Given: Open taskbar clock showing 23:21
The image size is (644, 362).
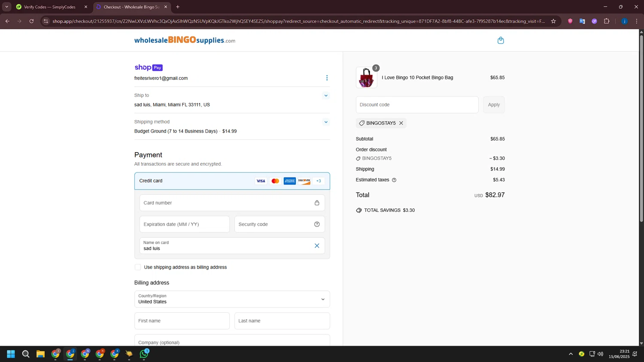Looking at the screenshot, I should (x=619, y=354).
